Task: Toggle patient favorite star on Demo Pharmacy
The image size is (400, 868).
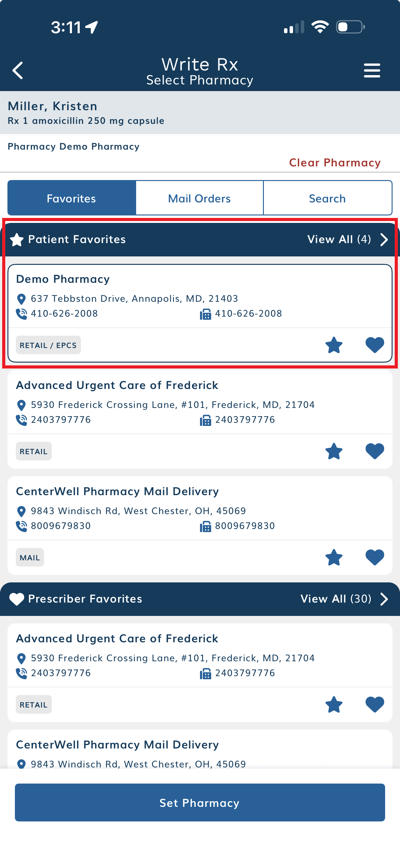Action: (x=334, y=345)
